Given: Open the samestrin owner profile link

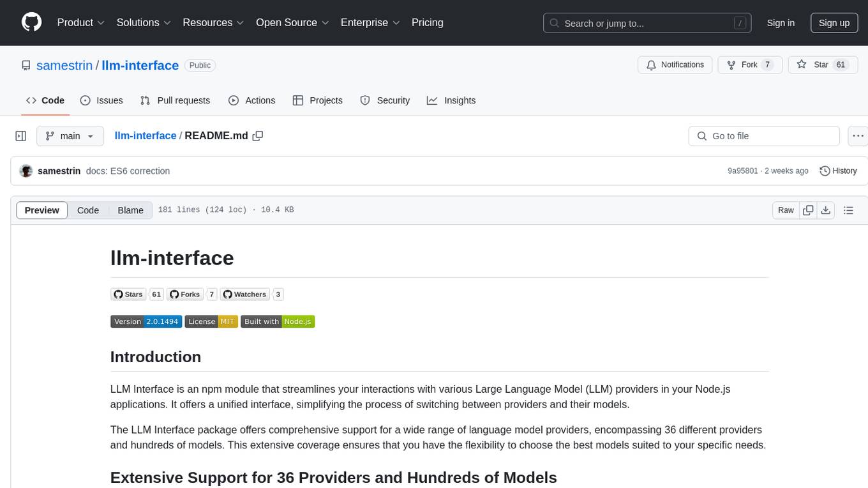Looking at the screenshot, I should pyautogui.click(x=64, y=65).
